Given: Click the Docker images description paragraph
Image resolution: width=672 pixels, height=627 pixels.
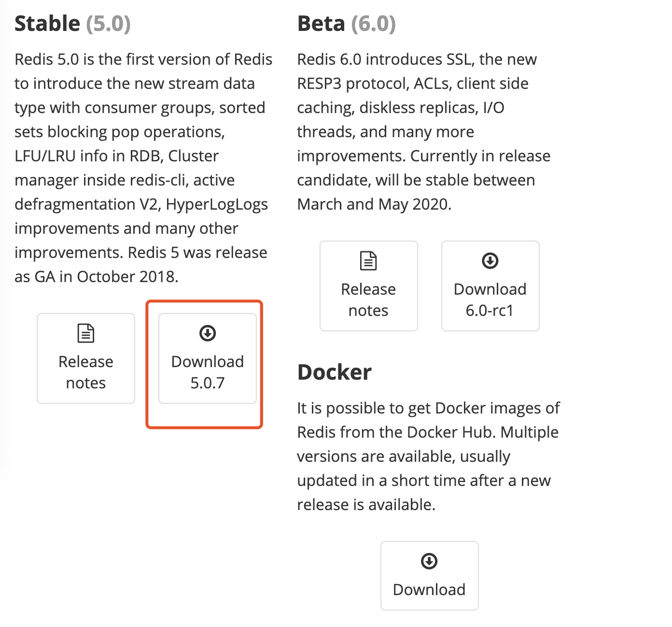Looking at the screenshot, I should (428, 456).
